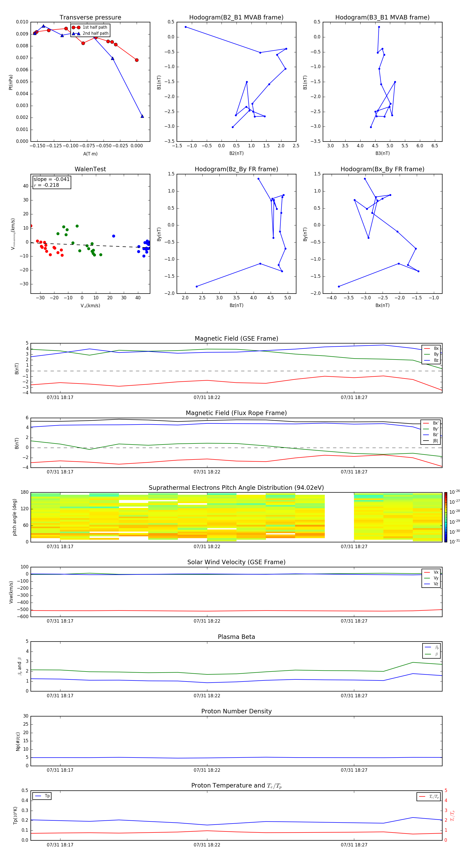Select the 'By' entry in the GSE magnetic field legend
This screenshot has width=473, height=868.
click(x=431, y=354)
